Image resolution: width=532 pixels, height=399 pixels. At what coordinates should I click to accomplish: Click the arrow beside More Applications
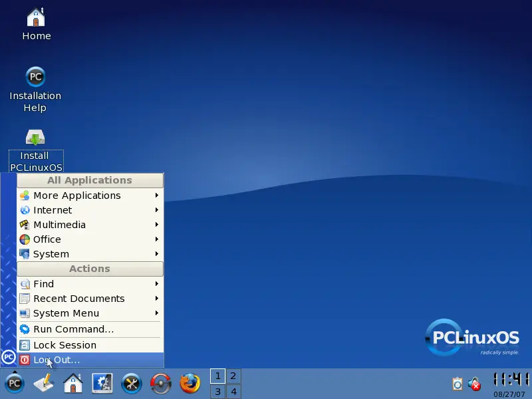[x=157, y=195]
